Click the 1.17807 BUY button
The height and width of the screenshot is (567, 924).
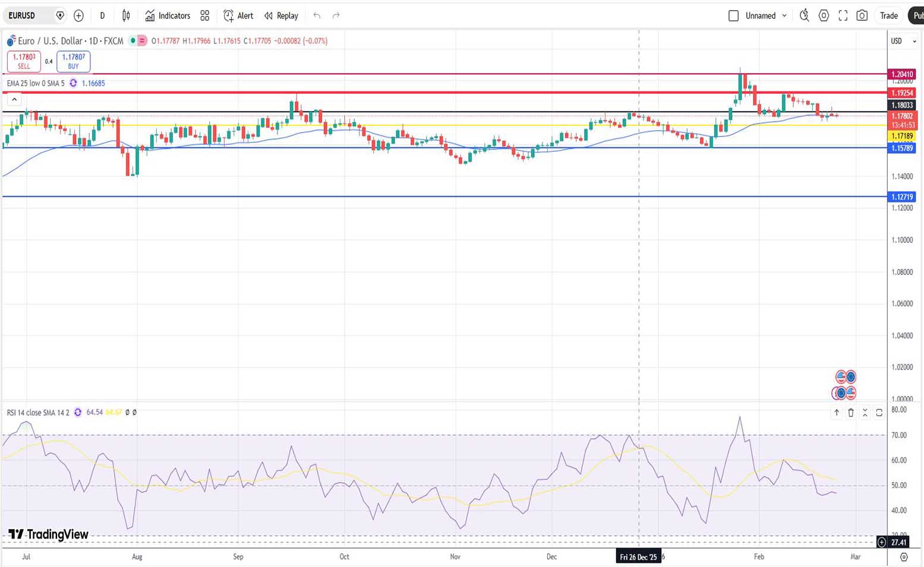coord(73,61)
